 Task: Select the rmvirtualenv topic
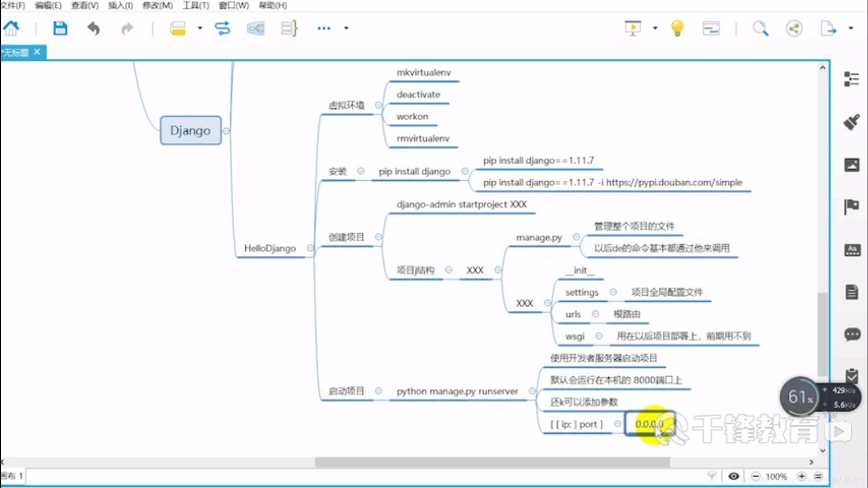423,139
